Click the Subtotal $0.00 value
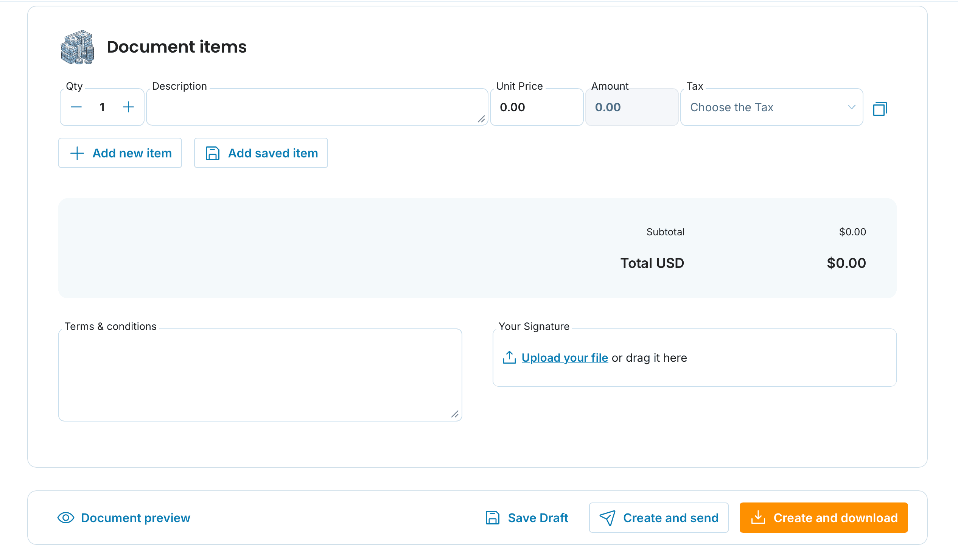 tap(852, 232)
